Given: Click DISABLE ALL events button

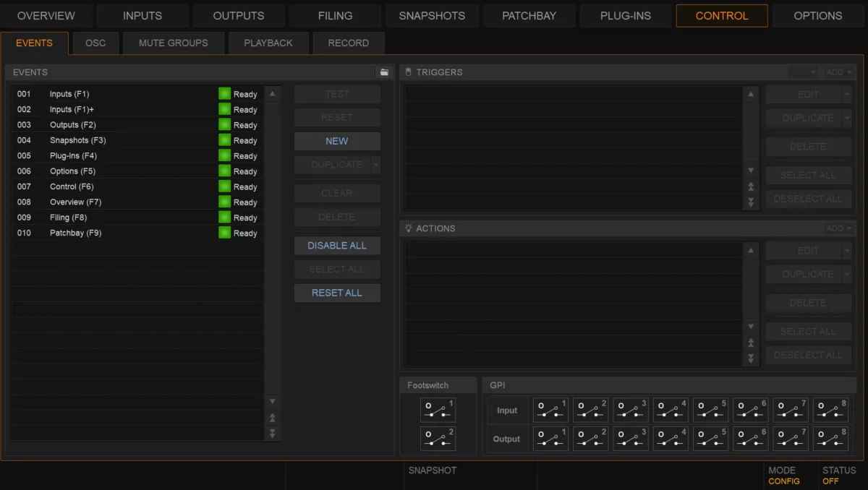Looking at the screenshot, I should coord(337,246).
